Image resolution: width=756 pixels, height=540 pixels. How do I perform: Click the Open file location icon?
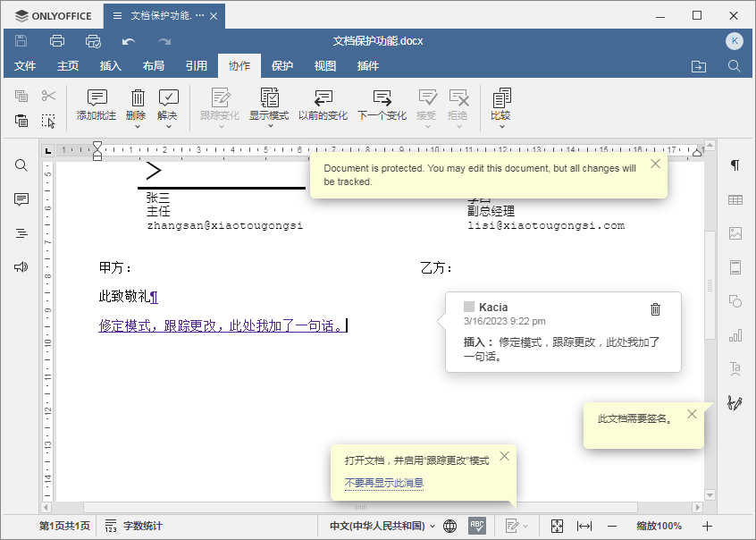coord(699,66)
